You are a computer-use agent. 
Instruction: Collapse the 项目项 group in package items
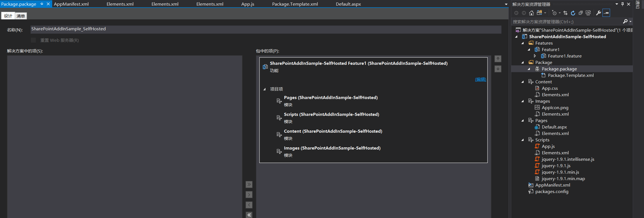(x=265, y=89)
